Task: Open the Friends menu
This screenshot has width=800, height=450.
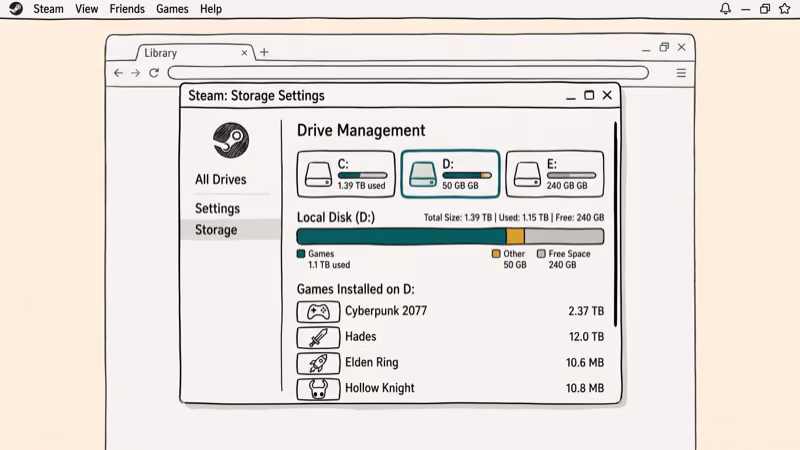Action: coord(127,9)
